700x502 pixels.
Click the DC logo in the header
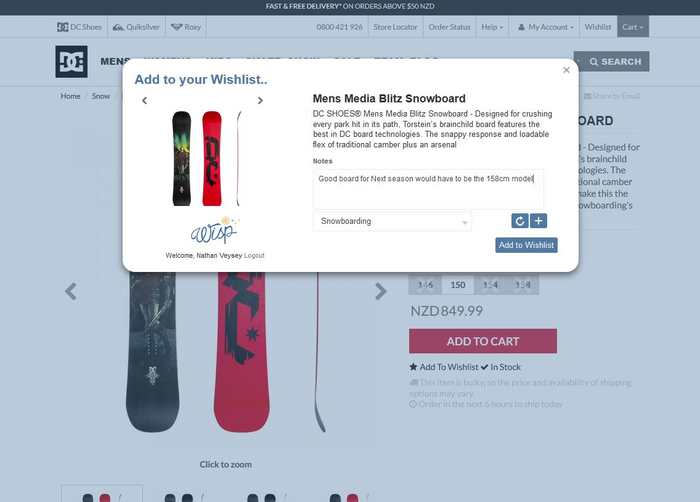click(x=71, y=62)
